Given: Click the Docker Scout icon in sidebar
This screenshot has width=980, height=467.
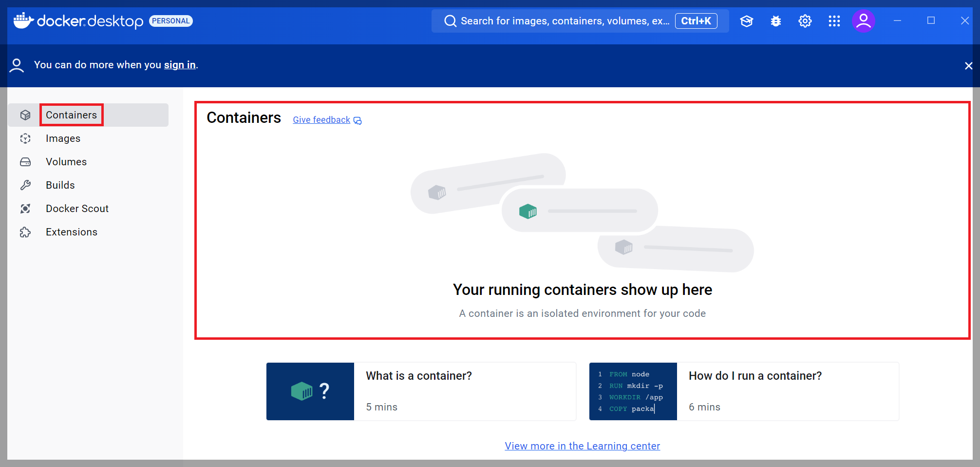Looking at the screenshot, I should point(25,209).
